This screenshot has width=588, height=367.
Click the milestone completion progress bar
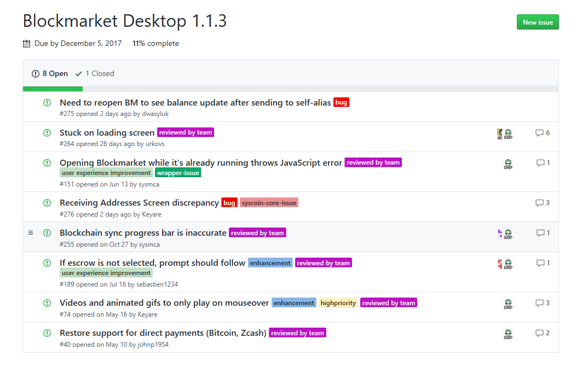point(291,89)
